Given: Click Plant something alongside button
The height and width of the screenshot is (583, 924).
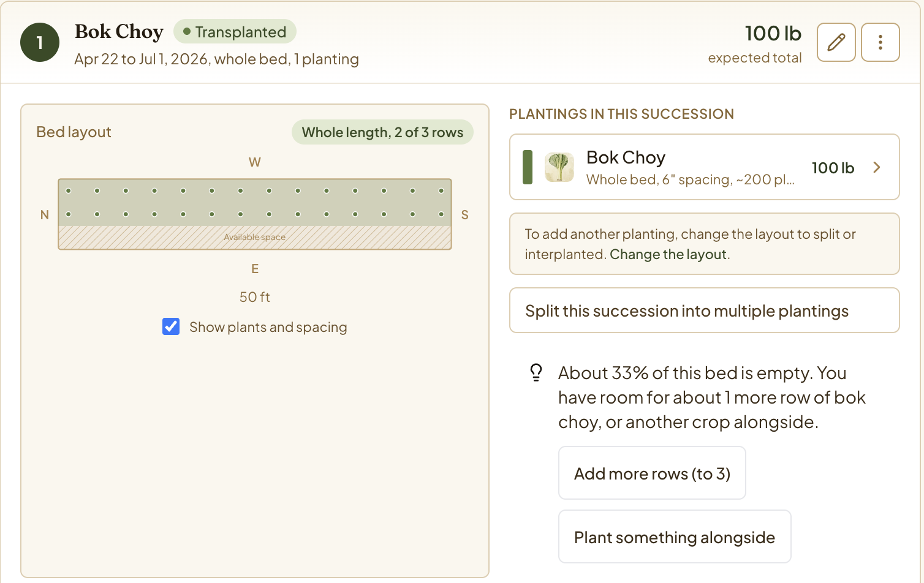Looking at the screenshot, I should tap(675, 536).
